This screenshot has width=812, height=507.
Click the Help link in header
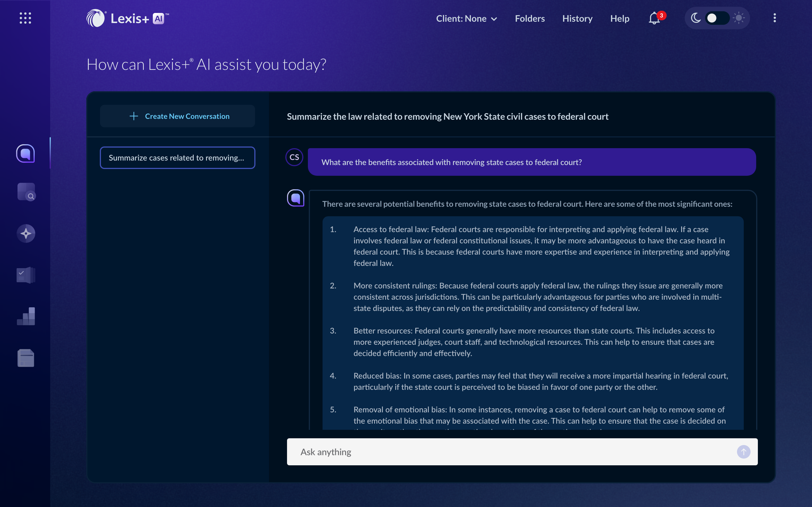click(619, 18)
